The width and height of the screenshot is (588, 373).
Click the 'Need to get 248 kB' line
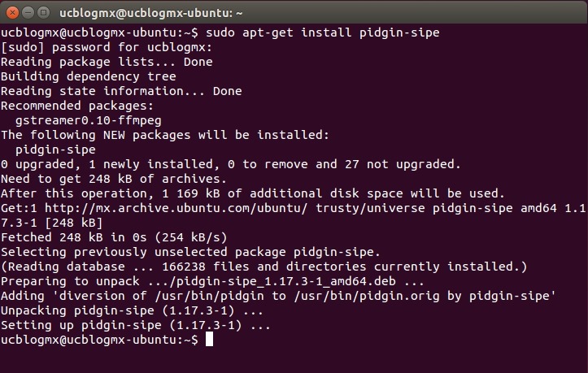114,179
